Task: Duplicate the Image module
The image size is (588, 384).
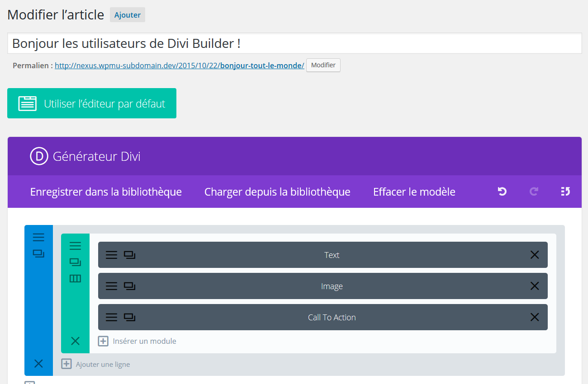Action: [x=130, y=286]
